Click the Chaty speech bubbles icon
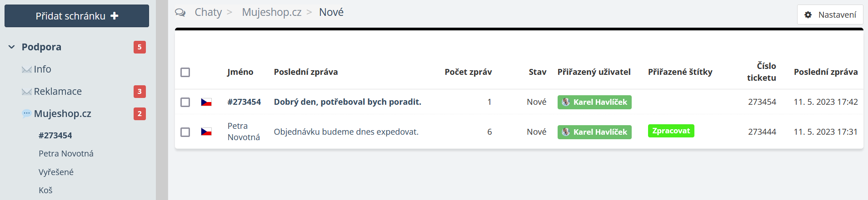The width and height of the screenshot is (868, 200). click(180, 13)
